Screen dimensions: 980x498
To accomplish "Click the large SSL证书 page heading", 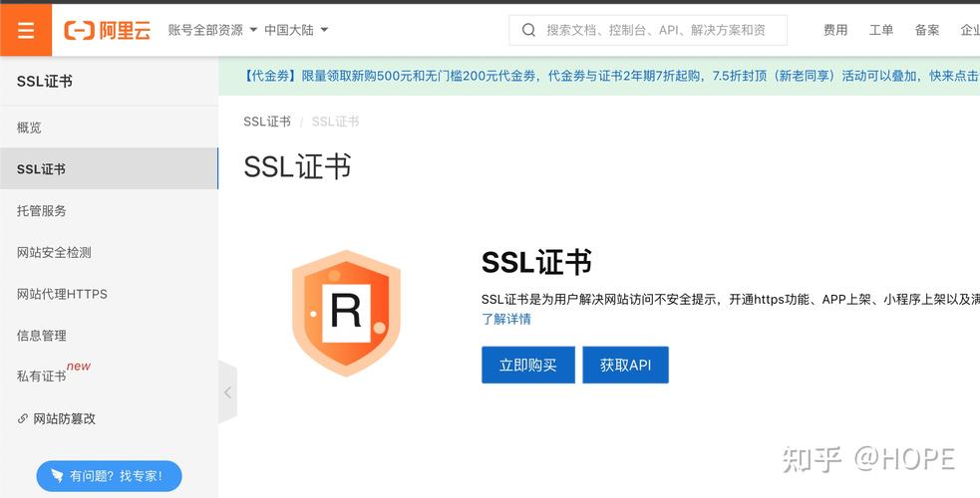I will pyautogui.click(x=297, y=166).
